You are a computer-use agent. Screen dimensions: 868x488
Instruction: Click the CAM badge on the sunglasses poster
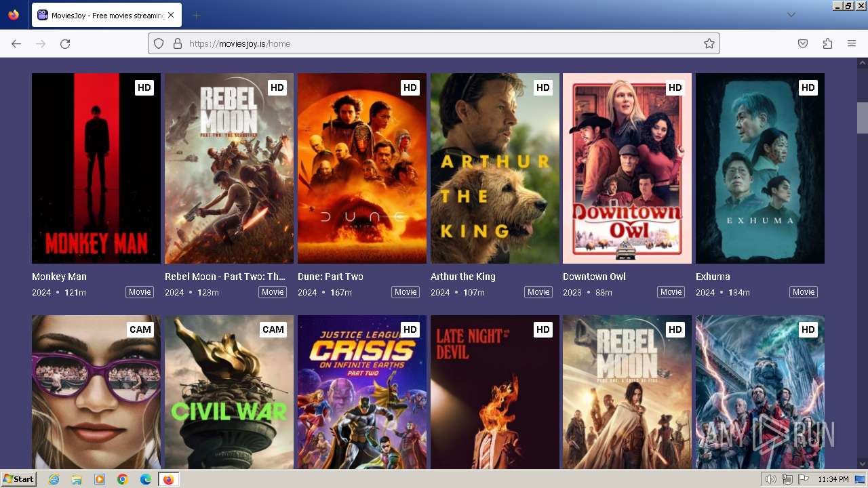(140, 329)
